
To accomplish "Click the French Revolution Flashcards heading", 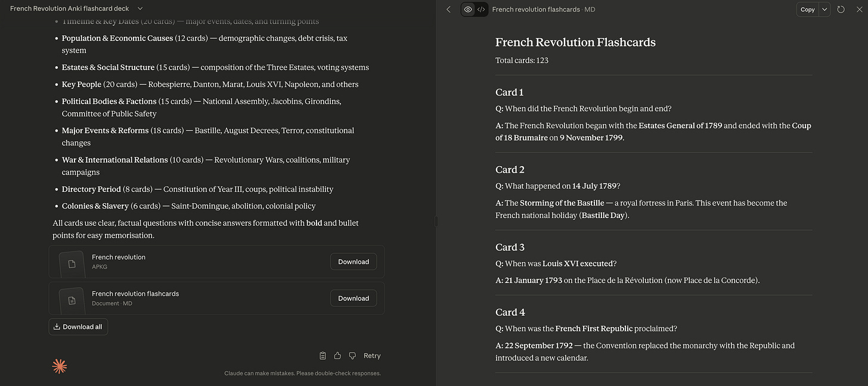I will [575, 42].
